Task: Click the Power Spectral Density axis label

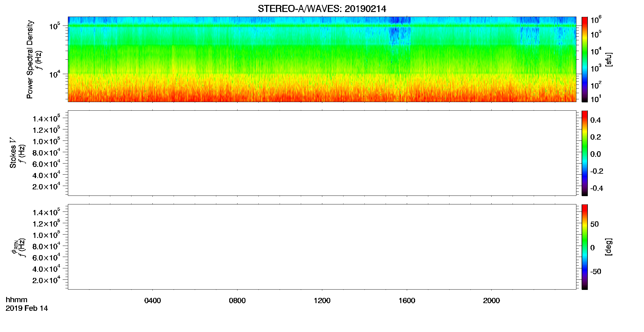Action: [30, 59]
